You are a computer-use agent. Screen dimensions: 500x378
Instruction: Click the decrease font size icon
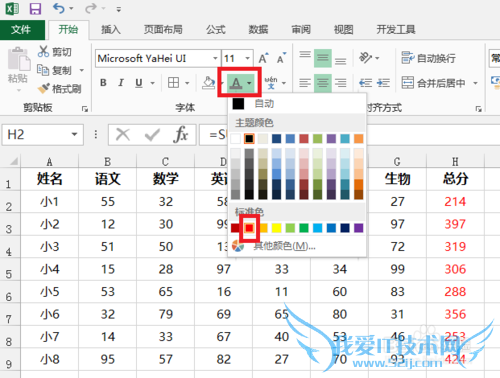tap(281, 58)
